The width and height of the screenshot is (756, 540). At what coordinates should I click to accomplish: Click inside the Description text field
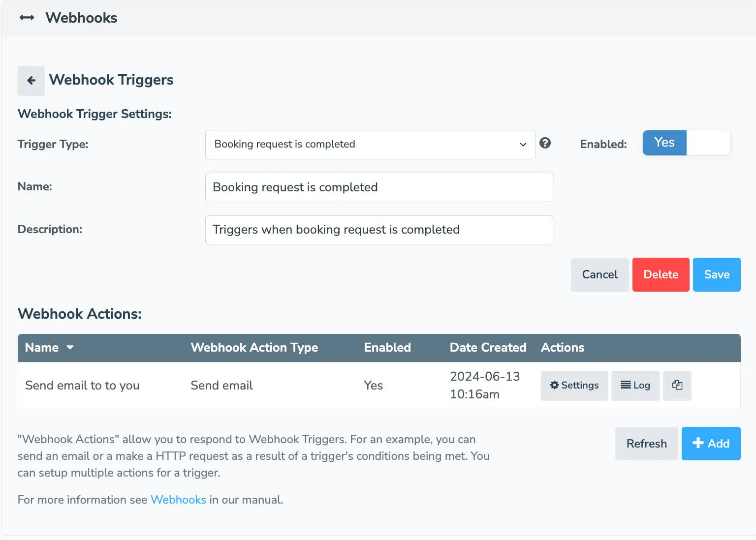coord(379,230)
